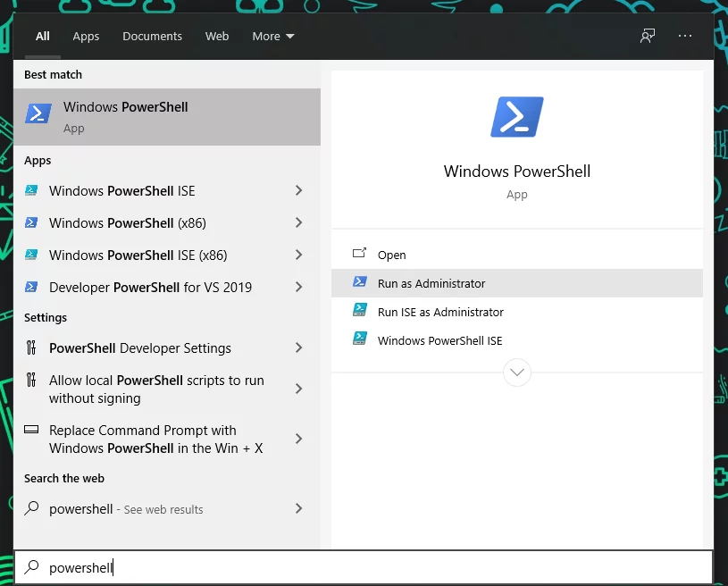
Task: Click Open in the action list
Action: (517, 255)
